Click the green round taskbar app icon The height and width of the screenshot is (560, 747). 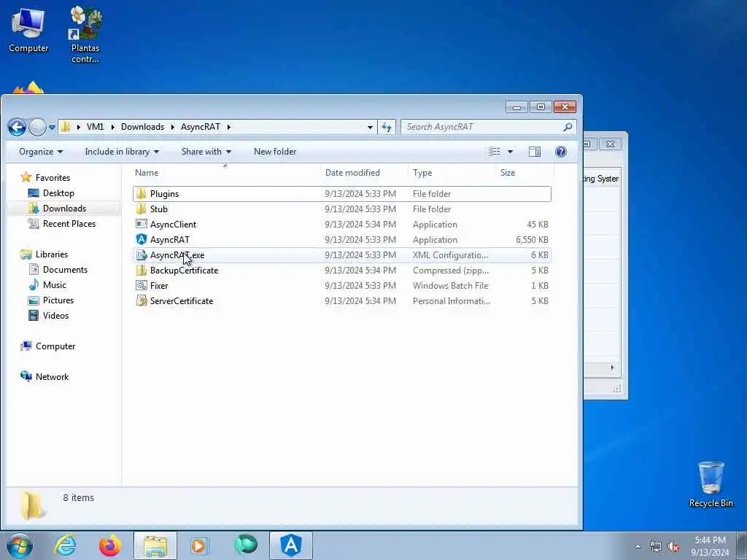point(246,545)
